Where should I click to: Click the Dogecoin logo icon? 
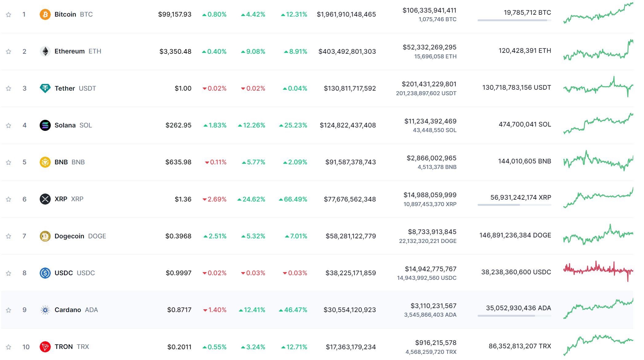[45, 236]
